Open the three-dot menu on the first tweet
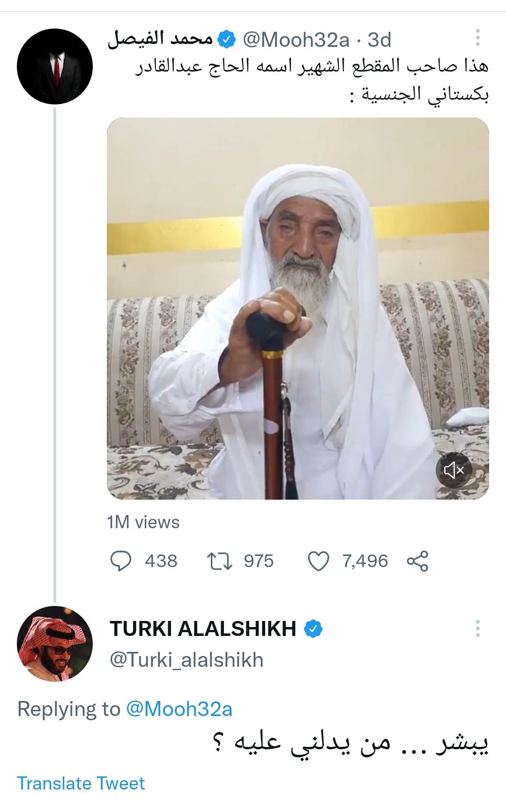The height and width of the screenshot is (812, 506). 477,38
